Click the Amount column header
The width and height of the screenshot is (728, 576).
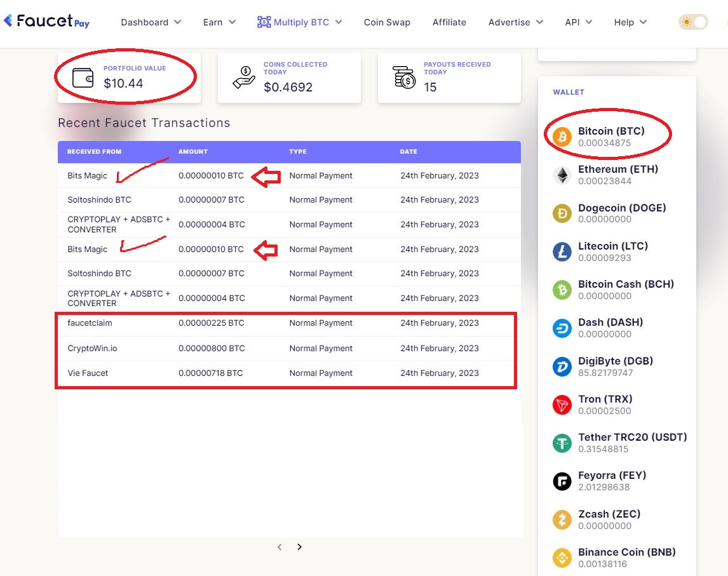click(192, 152)
